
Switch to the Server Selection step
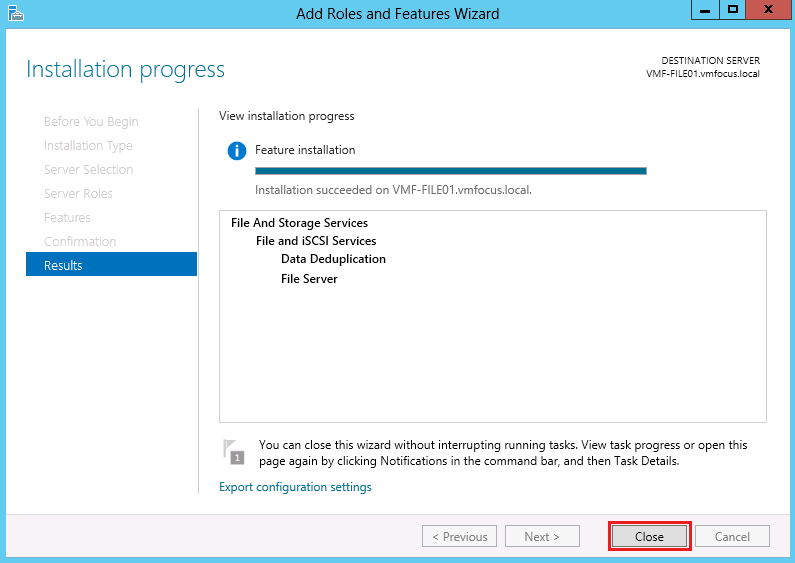click(88, 169)
